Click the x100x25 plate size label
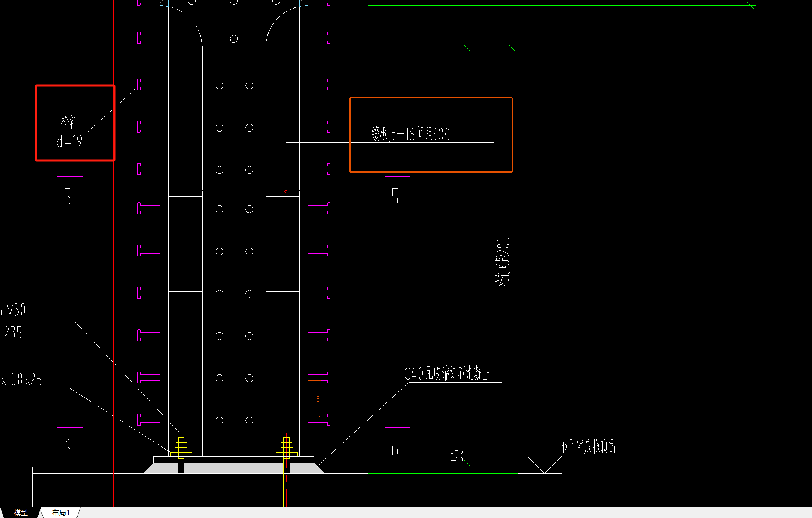 click(21, 380)
